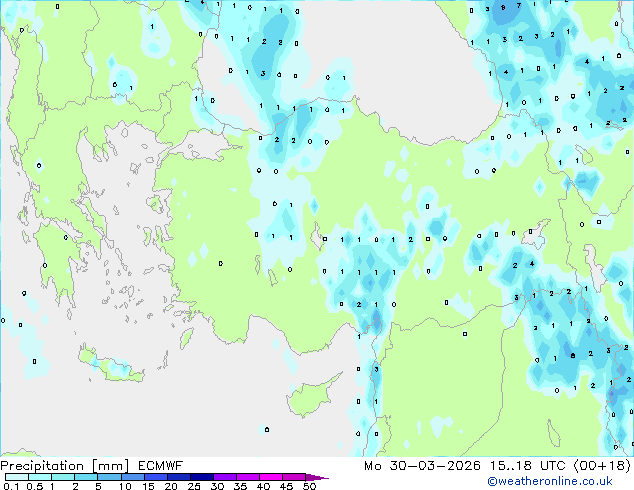The width and height of the screenshot is (634, 490).
Task: Click the legend label '30'
Action: point(217,486)
